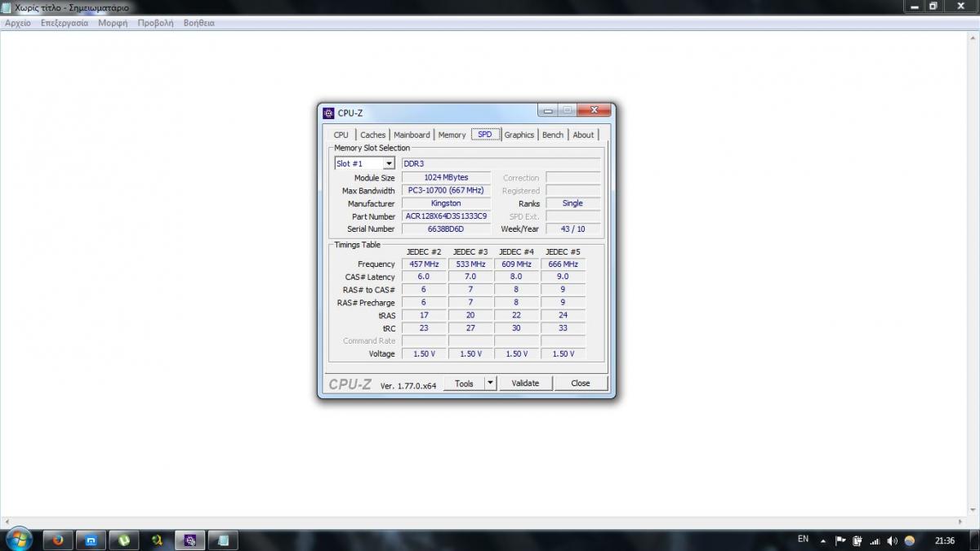Click part number ACR128X64D3S1333C9
Image resolution: width=980 pixels, height=551 pixels.
[x=446, y=216]
